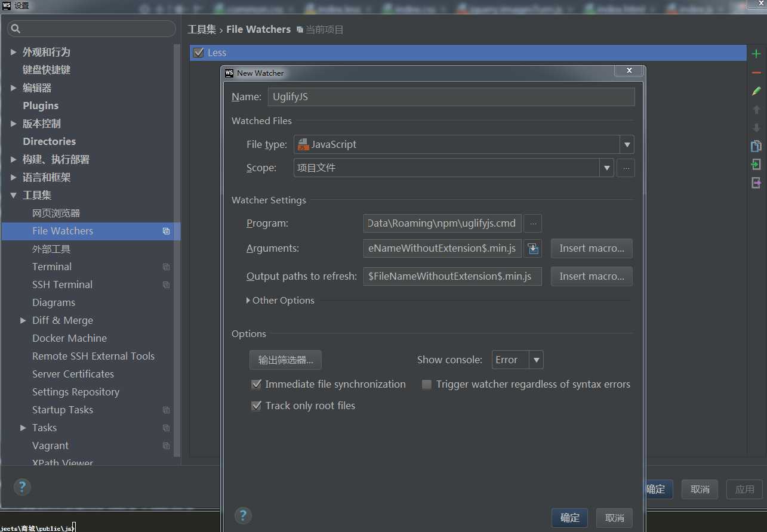Viewport: 767px width, 532px height.
Task: Browse for Program path ellipsis button
Action: click(533, 224)
